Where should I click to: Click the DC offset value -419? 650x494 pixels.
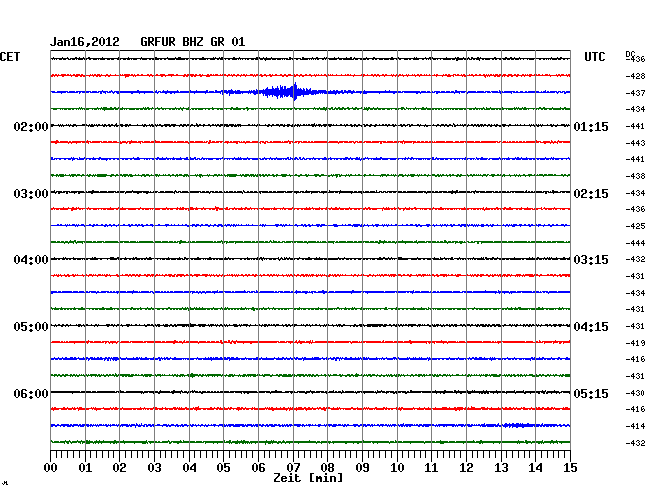coord(635,343)
